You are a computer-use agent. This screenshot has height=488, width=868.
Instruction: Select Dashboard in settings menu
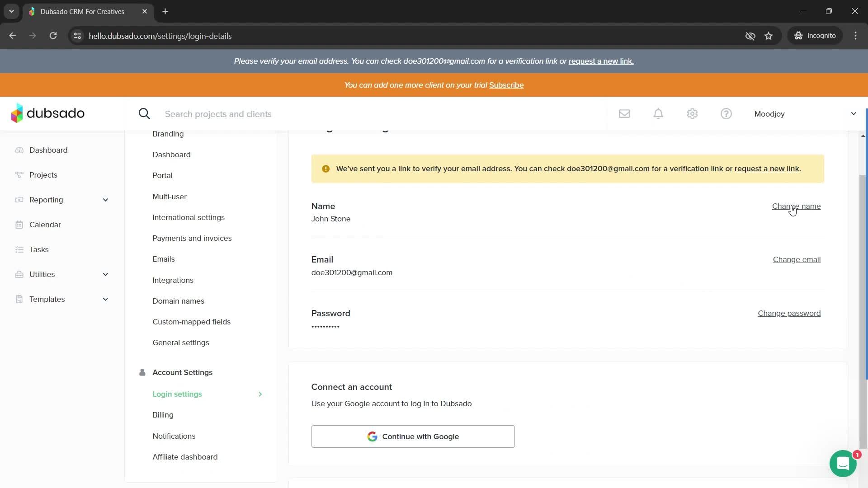pyautogui.click(x=171, y=155)
